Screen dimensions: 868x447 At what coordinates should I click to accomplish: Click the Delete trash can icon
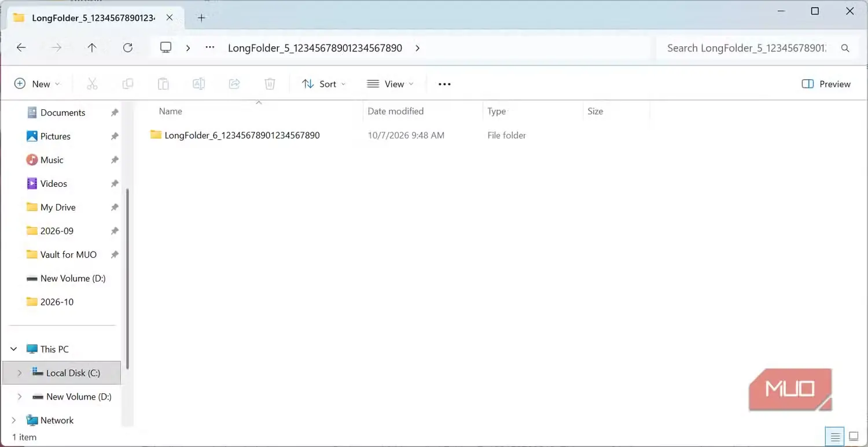[x=270, y=84]
